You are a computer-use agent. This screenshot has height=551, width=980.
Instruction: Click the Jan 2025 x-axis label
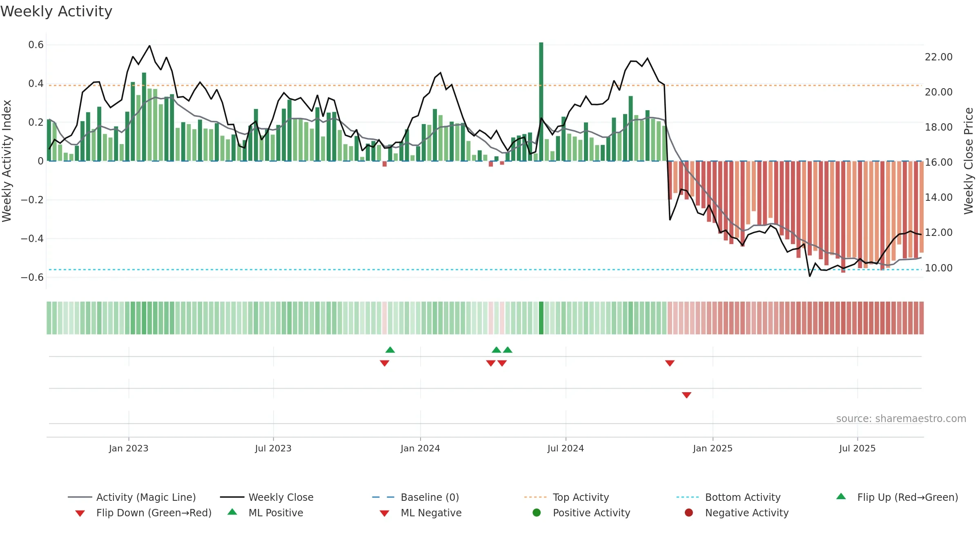pos(713,448)
